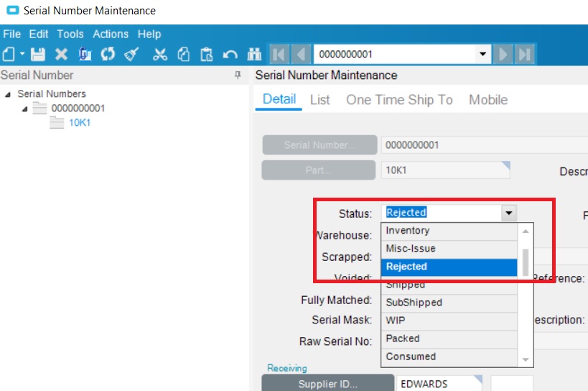Click the Part... button
588x391 pixels.
coord(318,170)
